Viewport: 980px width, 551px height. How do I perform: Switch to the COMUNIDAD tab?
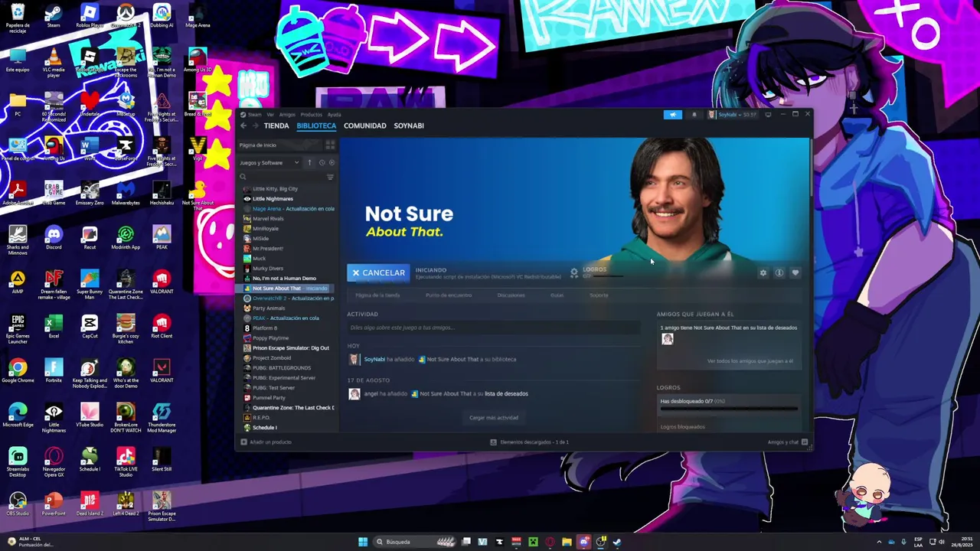[x=365, y=126]
